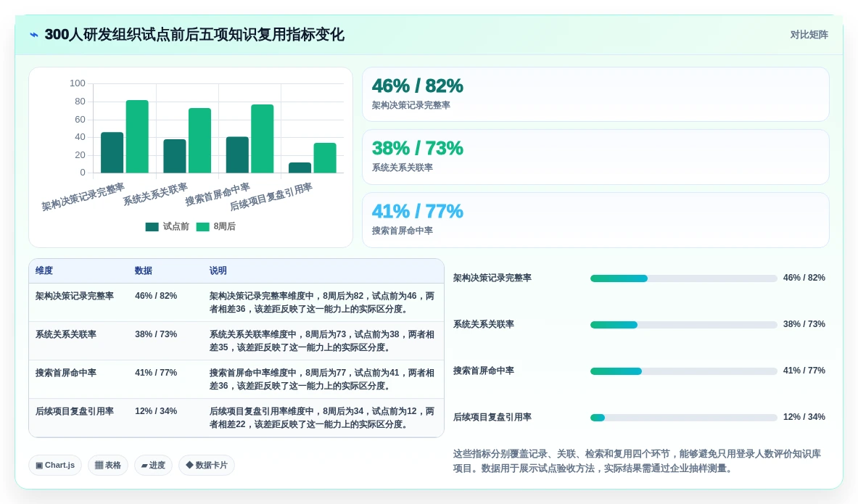
Task: Click the 41% / 77% data card
Action: (595, 220)
